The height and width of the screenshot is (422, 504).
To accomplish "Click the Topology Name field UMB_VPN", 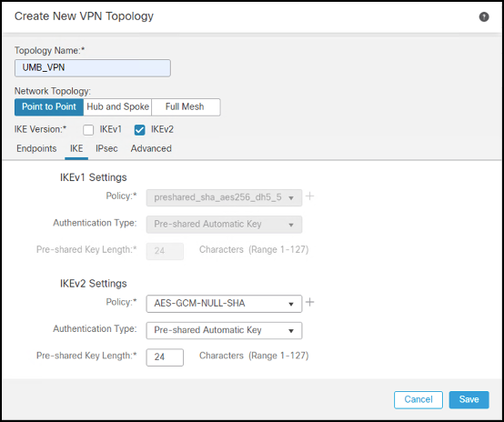I will point(93,68).
